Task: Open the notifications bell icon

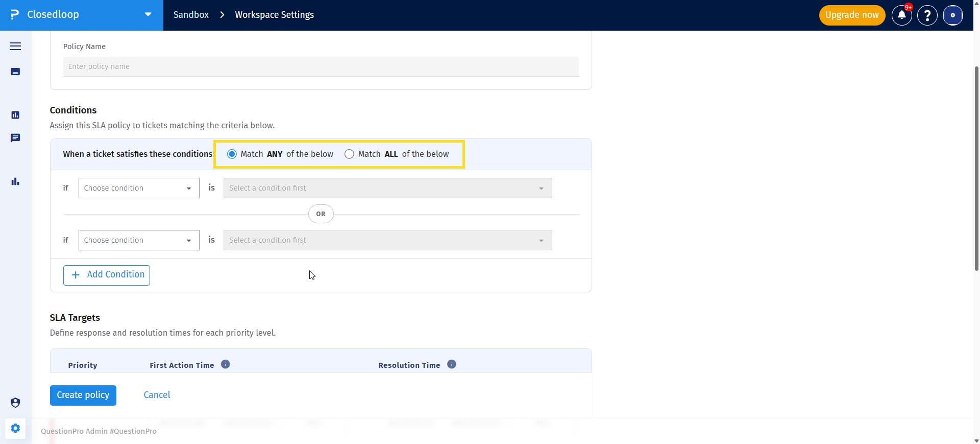Action: point(902,15)
